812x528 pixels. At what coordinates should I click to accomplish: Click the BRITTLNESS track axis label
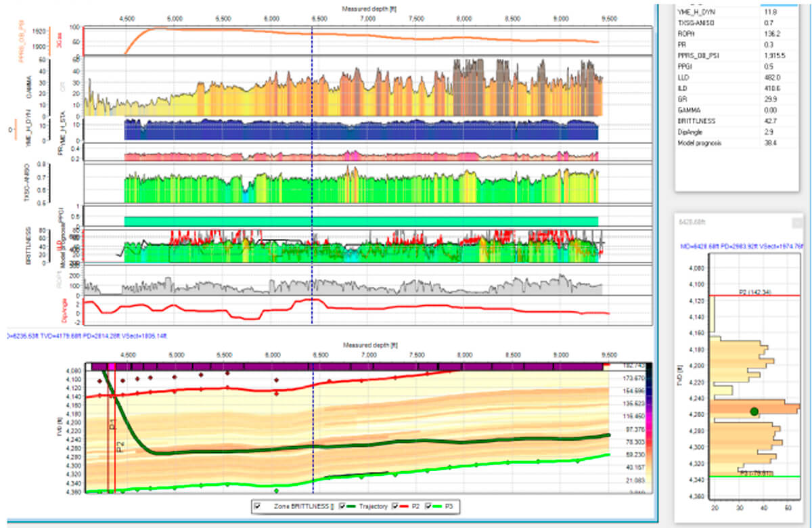click(29, 244)
